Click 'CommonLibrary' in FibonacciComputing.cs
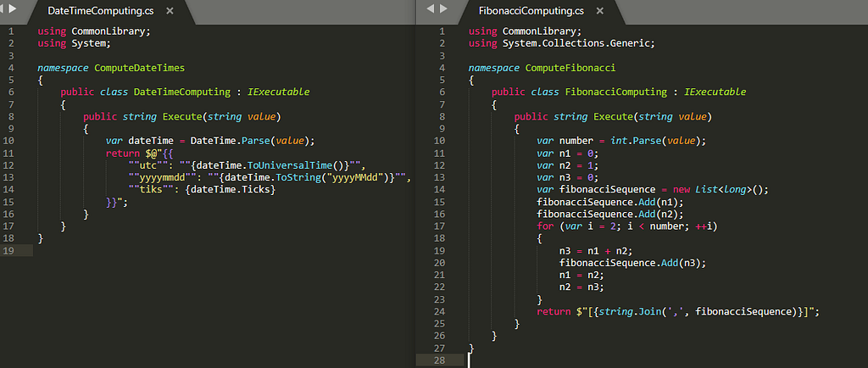Viewport: 868px width, 368px height. pos(539,31)
